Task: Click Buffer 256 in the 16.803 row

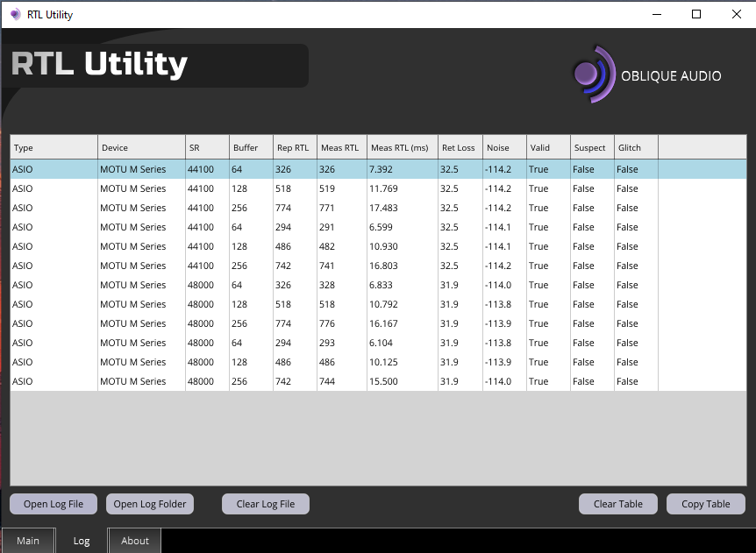Action: [x=239, y=266]
